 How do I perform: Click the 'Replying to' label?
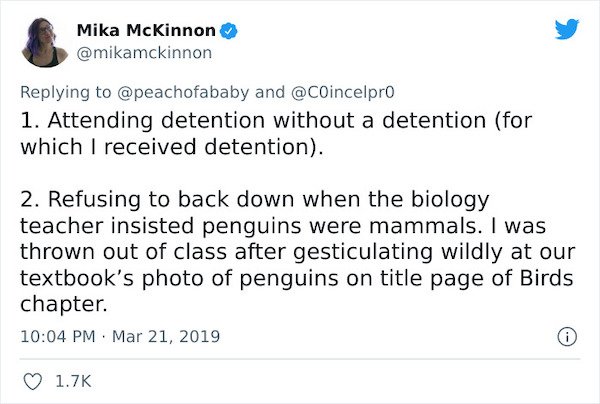(x=66, y=92)
